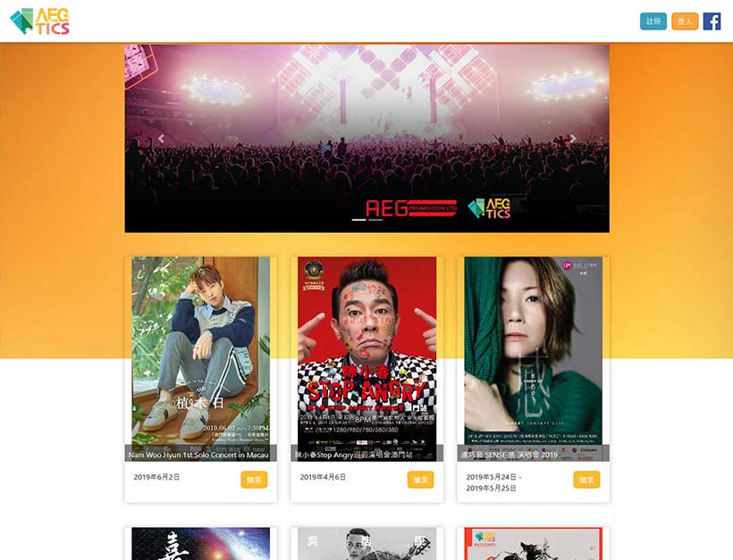Advance to next carousel slide arrow
733x560 pixels.
(573, 138)
